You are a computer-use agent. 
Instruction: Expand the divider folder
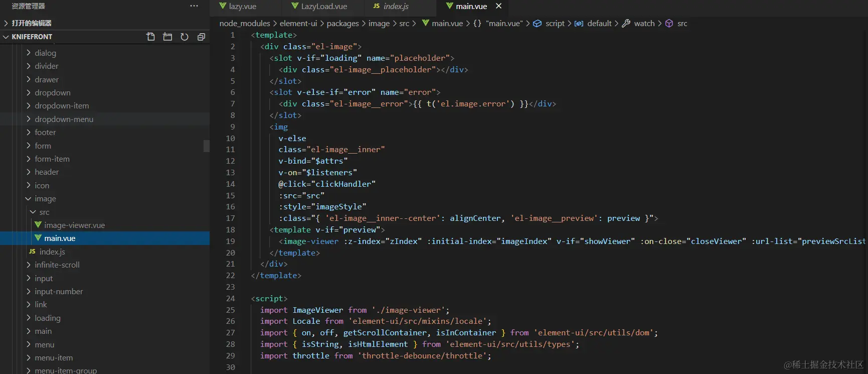(x=46, y=66)
